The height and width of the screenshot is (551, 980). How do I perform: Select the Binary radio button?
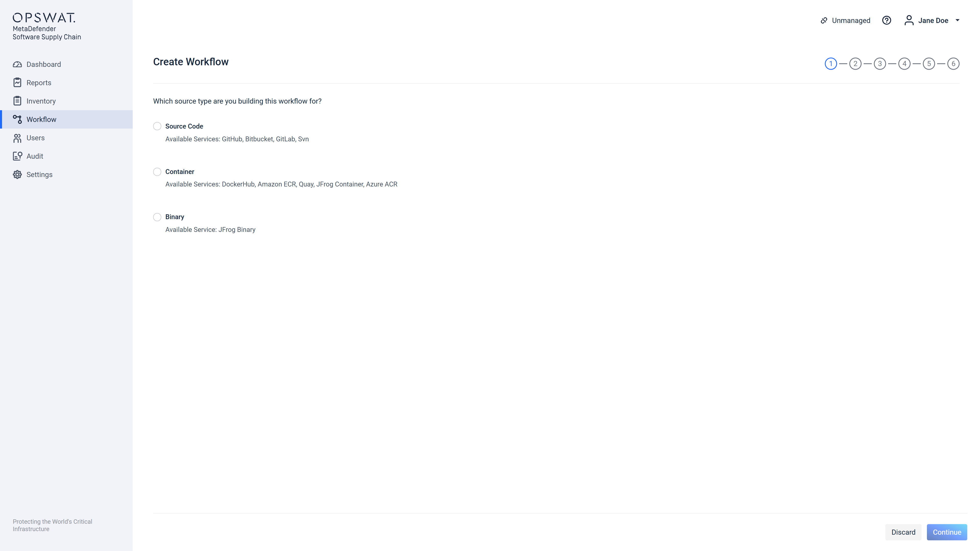(x=157, y=217)
